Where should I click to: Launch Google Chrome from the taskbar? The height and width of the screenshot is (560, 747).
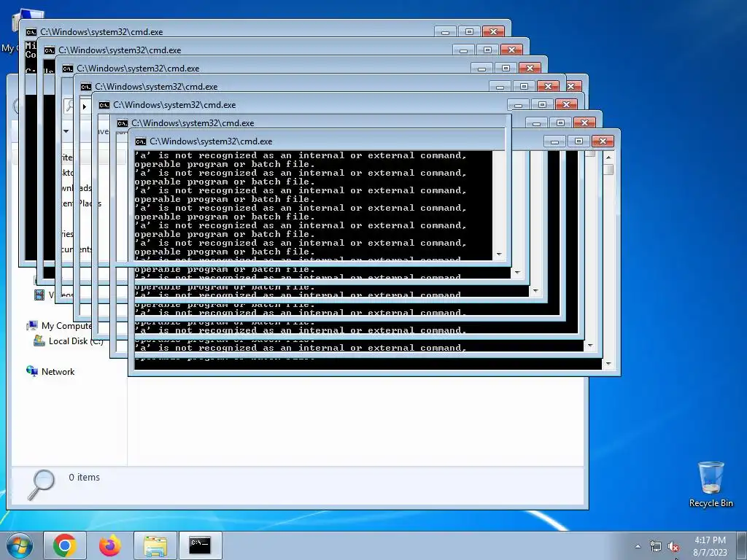point(65,545)
